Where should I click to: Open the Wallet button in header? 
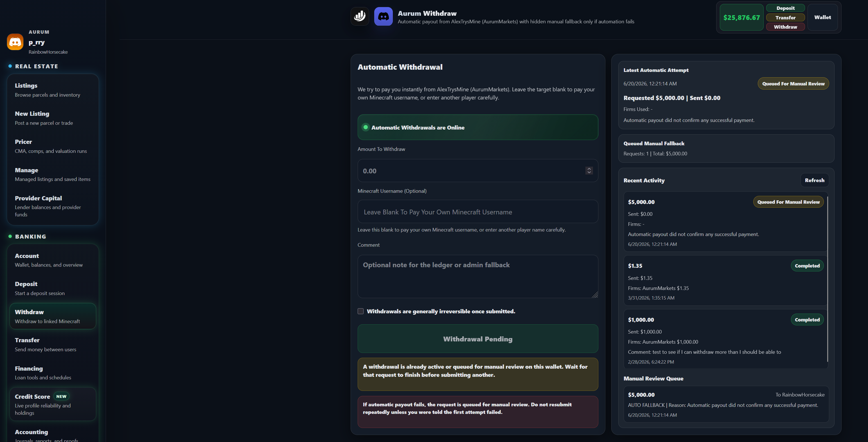pos(822,17)
